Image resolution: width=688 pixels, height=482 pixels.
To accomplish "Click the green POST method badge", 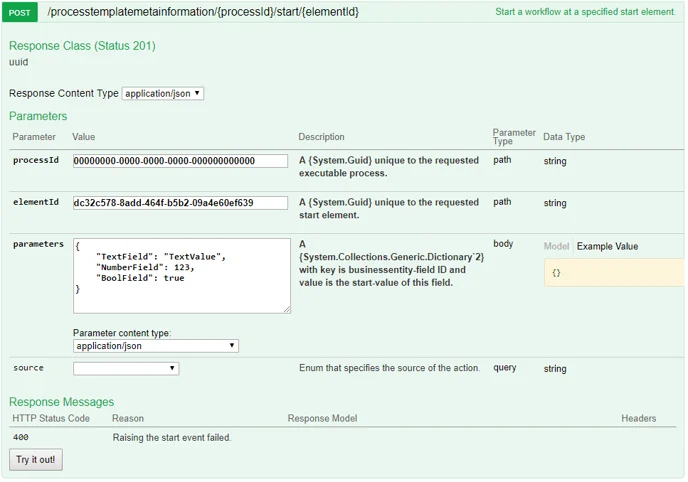I will tap(21, 12).
